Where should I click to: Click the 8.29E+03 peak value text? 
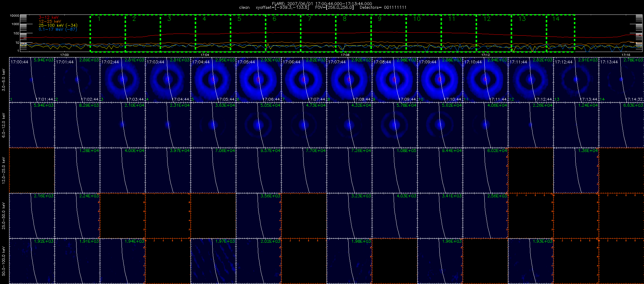(89, 105)
